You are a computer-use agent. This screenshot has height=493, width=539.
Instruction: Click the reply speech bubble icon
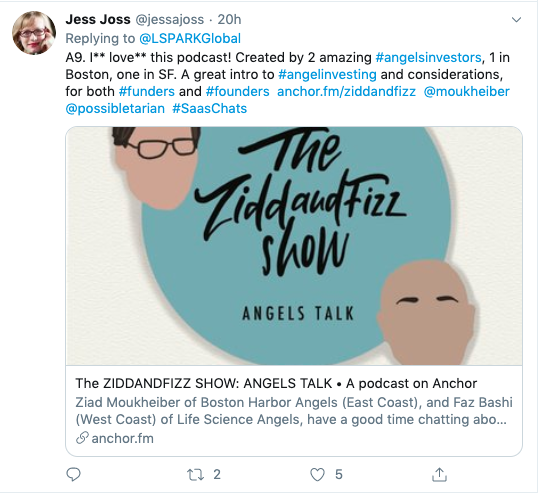tap(73, 474)
